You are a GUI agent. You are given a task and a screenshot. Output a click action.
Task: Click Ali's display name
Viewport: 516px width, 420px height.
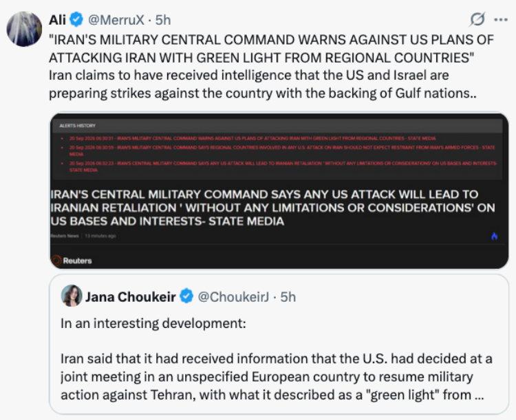point(57,20)
